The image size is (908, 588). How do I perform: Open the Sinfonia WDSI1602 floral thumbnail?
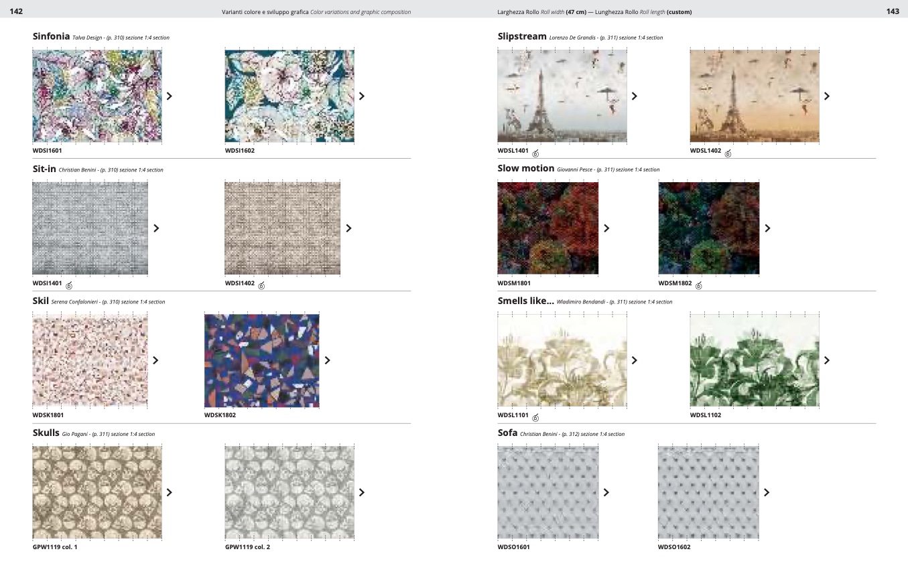[x=289, y=96]
